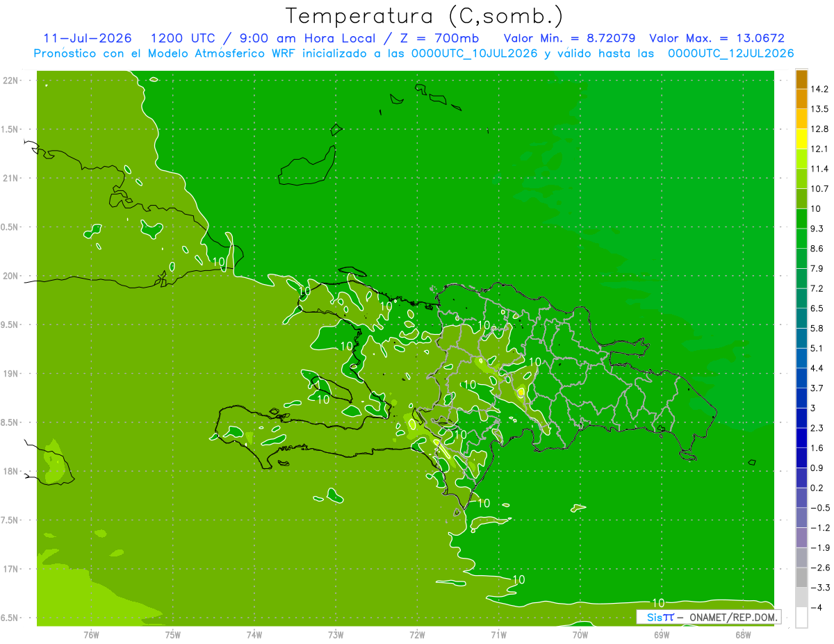
Task: Click the 75W longitude label
Action: (172, 634)
